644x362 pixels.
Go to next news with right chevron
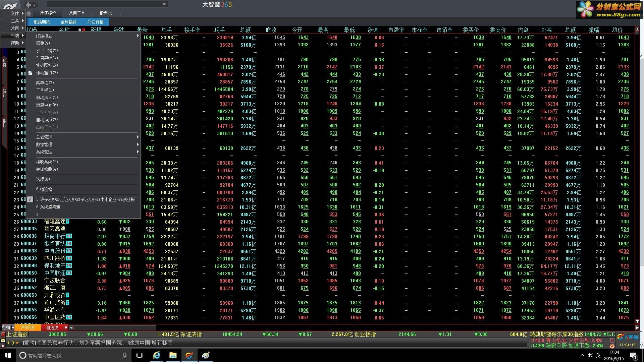[13, 343]
